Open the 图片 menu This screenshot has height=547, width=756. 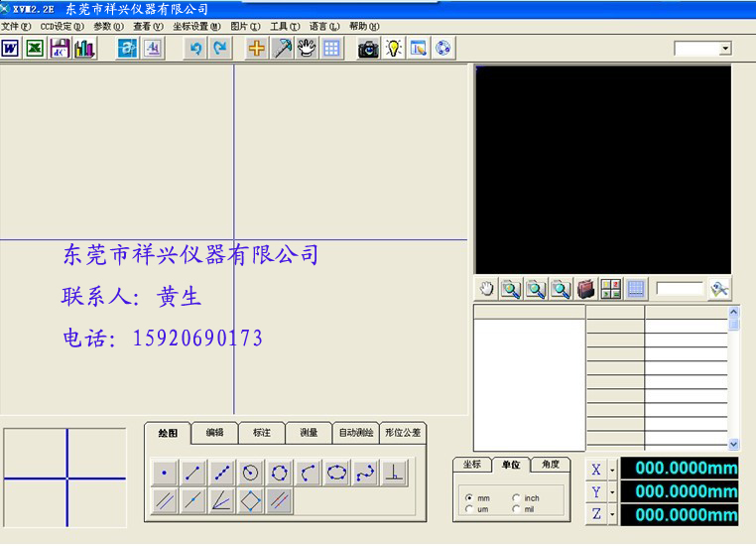pos(245,27)
